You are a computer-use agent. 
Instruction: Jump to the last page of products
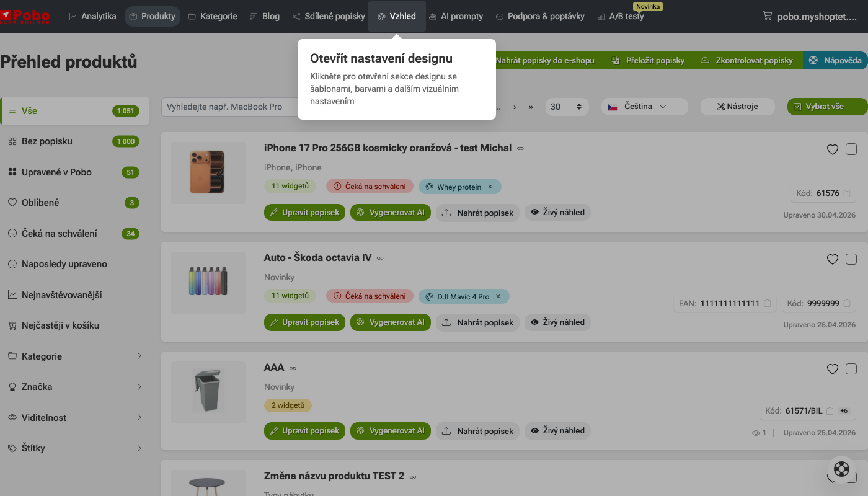[x=531, y=107]
